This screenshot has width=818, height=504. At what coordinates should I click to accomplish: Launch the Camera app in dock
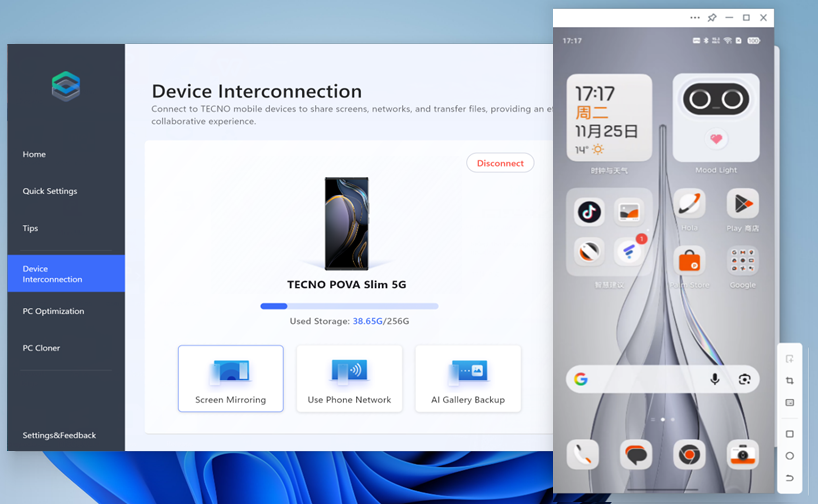741,455
